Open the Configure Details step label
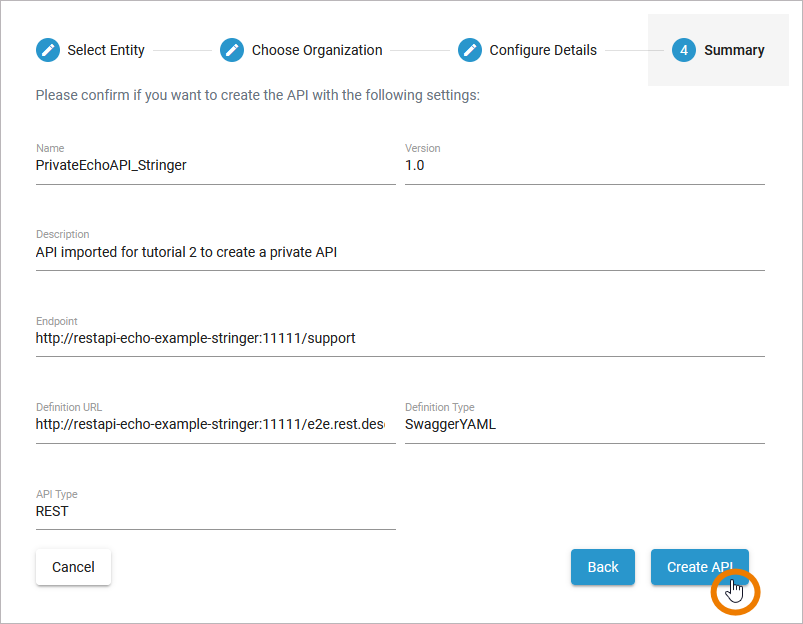 pos(543,50)
